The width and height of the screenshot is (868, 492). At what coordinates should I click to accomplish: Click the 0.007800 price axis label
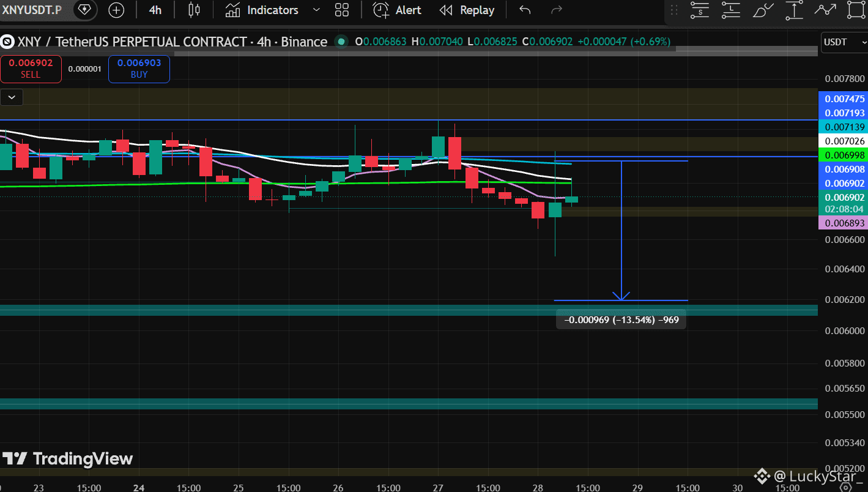844,79
